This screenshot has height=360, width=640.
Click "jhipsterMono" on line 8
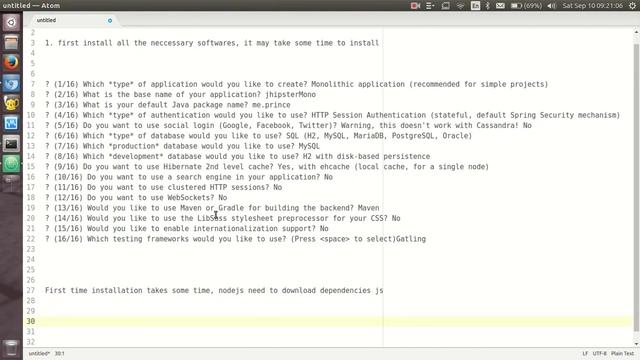290,94
